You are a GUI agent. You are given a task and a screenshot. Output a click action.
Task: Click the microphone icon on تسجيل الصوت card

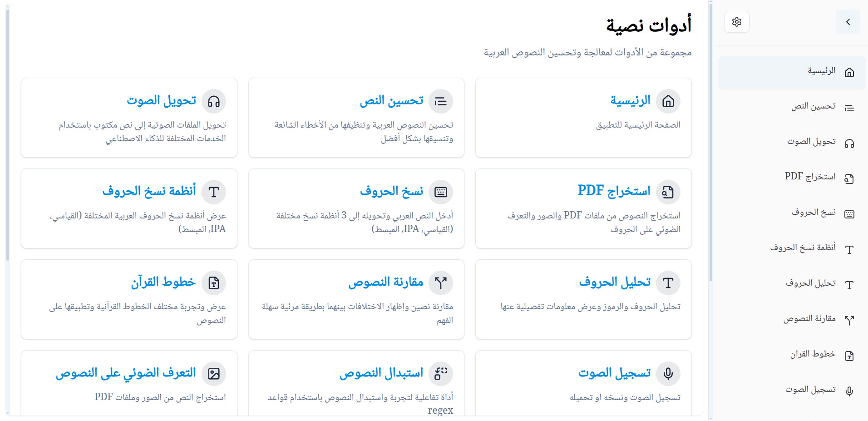(x=668, y=373)
